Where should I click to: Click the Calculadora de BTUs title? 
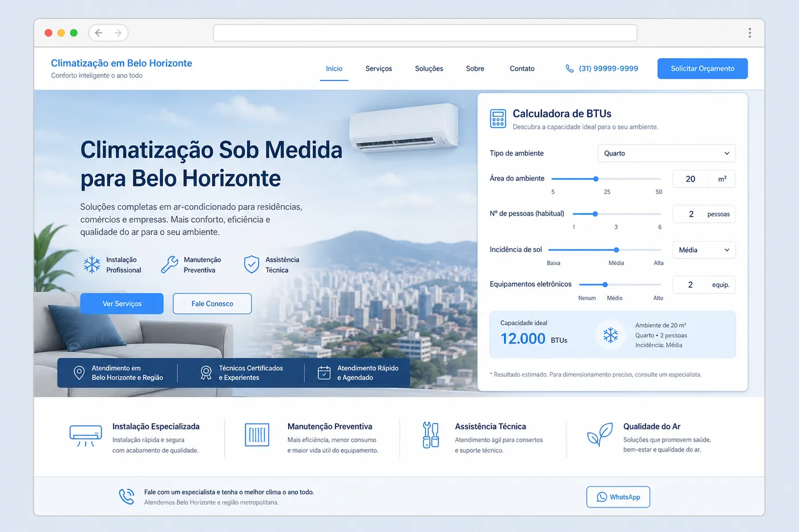[x=562, y=113]
